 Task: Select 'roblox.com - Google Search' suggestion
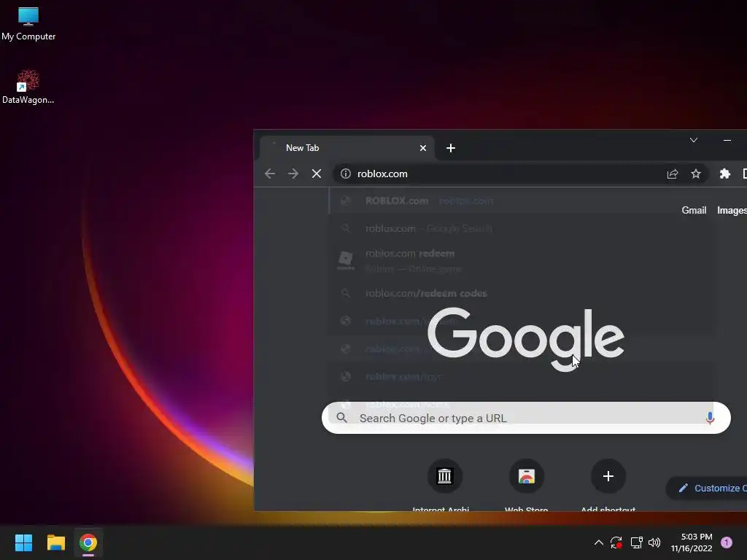(521, 228)
